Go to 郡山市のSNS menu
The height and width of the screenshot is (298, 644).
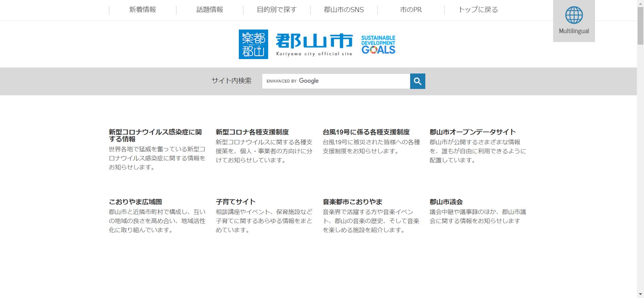(344, 10)
